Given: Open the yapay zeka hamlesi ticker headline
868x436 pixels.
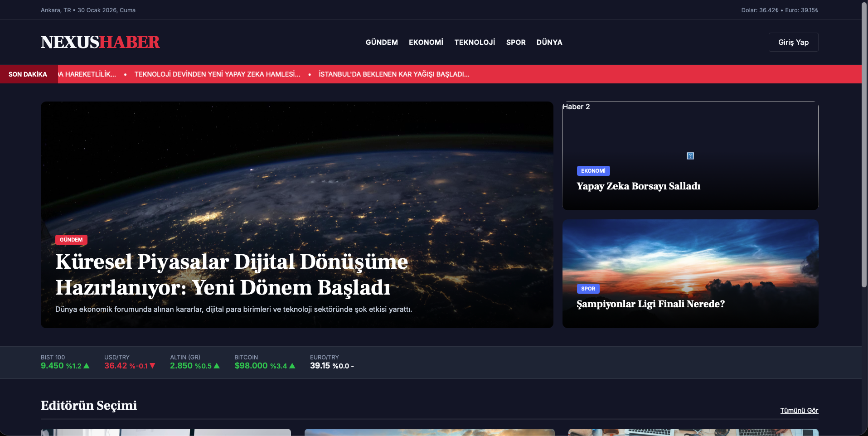Looking at the screenshot, I should coord(218,74).
